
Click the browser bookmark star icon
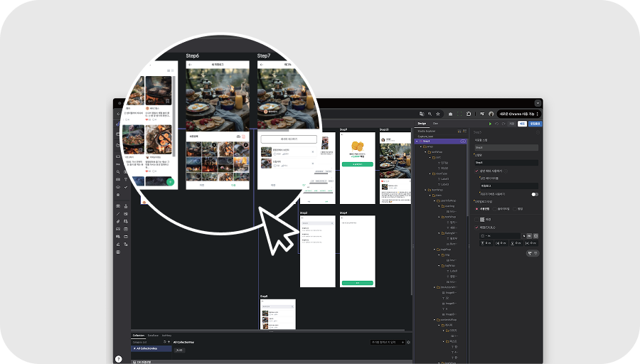pos(439,114)
